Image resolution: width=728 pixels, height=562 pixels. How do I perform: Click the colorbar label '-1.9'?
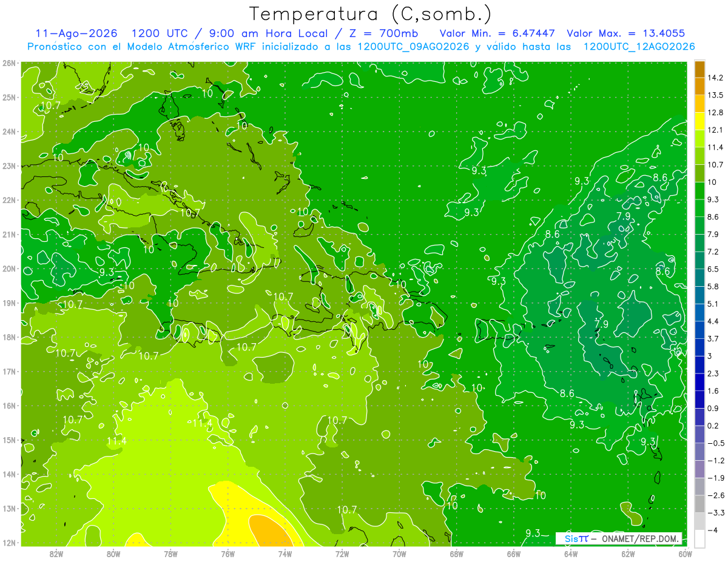[716, 478]
